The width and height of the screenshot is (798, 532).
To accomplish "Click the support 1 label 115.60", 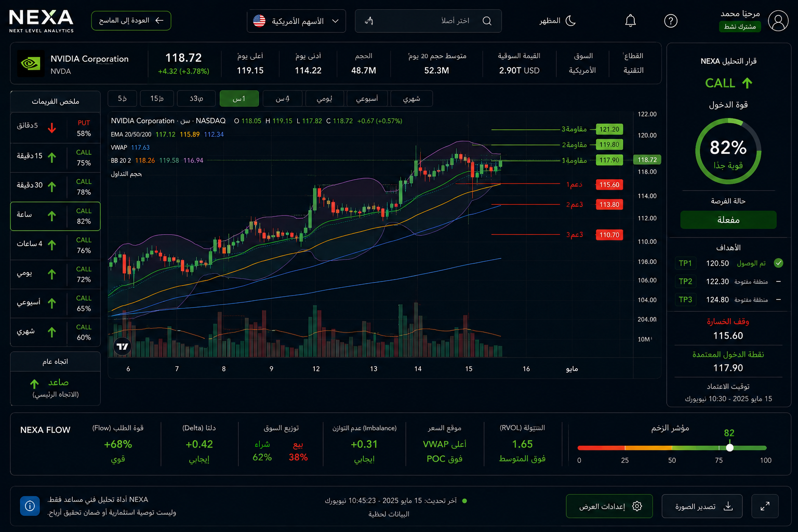I will tap(609, 184).
